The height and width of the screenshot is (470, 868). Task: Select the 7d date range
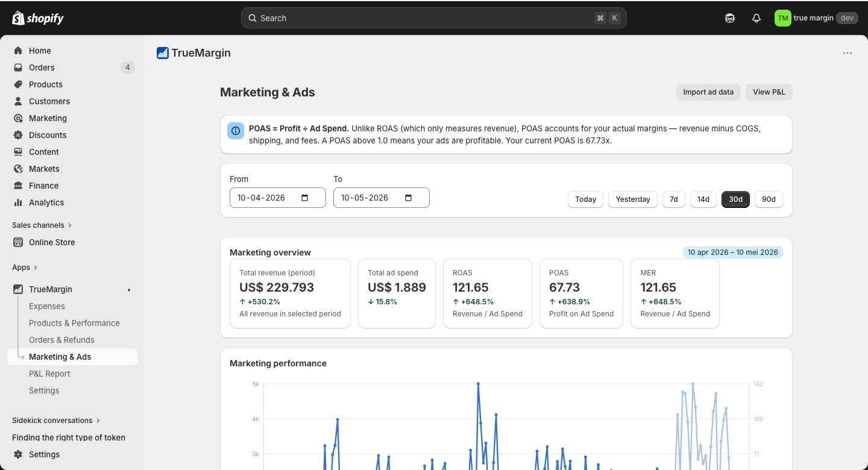[674, 199]
